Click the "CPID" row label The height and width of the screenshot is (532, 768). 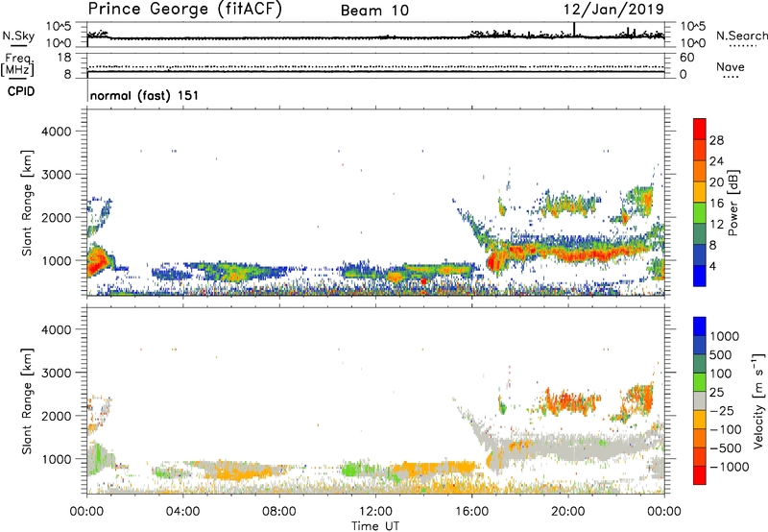click(x=21, y=91)
